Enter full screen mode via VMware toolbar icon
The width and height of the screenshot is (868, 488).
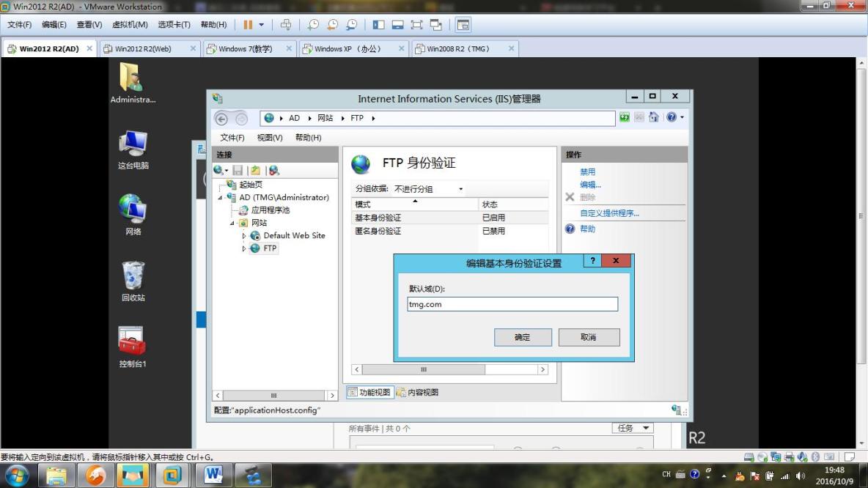416,25
